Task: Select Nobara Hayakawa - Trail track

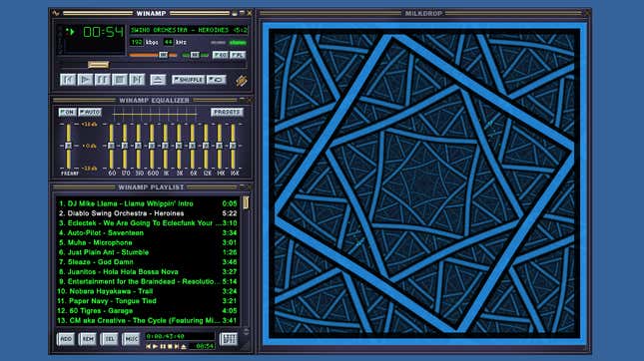Action: click(148, 291)
